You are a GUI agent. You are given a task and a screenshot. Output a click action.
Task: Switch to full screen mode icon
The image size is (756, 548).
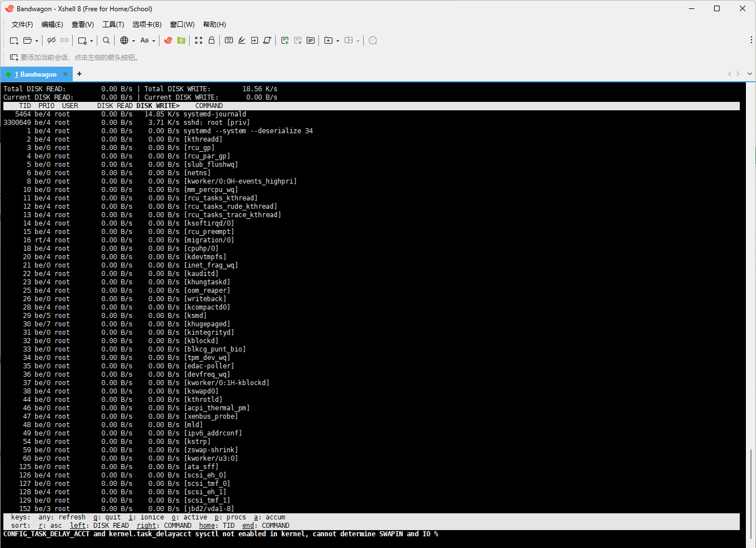pos(199,40)
